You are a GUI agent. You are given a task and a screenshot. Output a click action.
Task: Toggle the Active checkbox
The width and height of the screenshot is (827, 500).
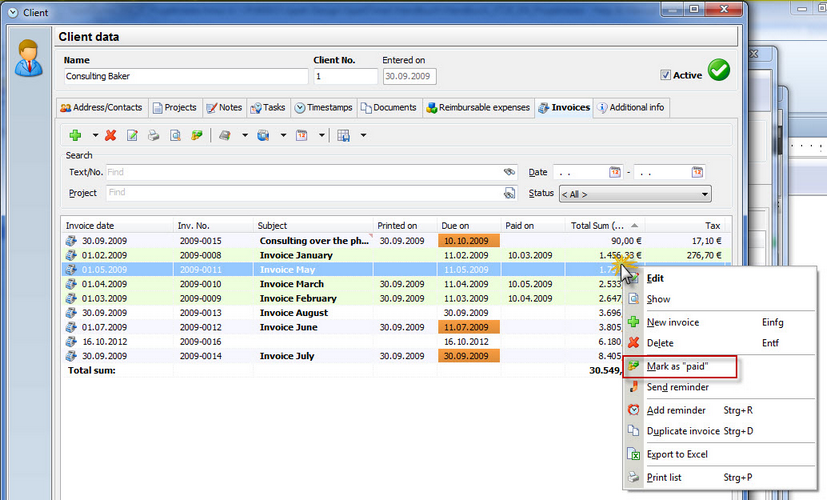[x=666, y=75]
